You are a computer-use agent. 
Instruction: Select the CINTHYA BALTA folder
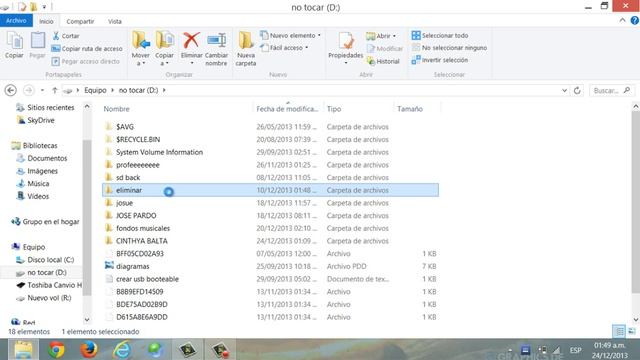point(142,241)
